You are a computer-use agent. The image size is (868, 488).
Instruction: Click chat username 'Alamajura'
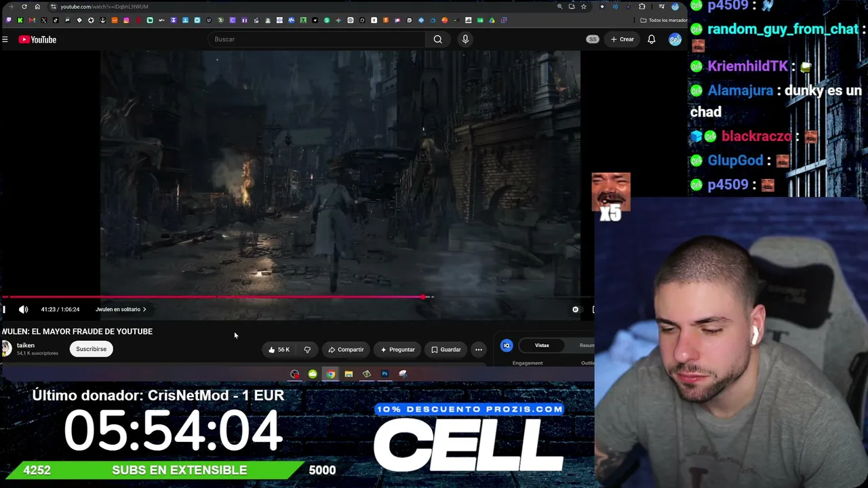pyautogui.click(x=741, y=91)
